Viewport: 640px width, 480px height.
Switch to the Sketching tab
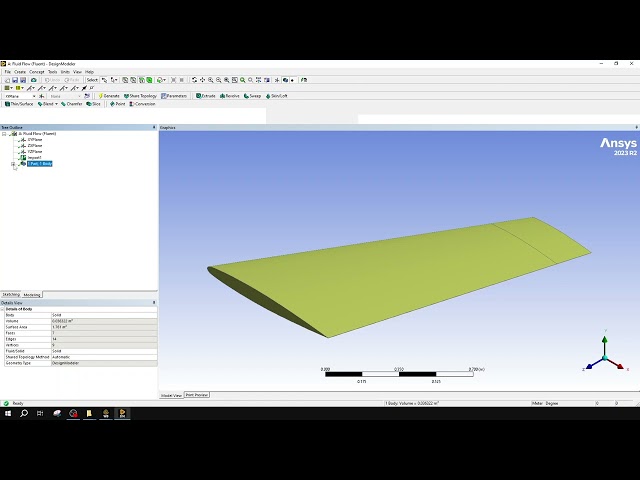[x=11, y=294]
